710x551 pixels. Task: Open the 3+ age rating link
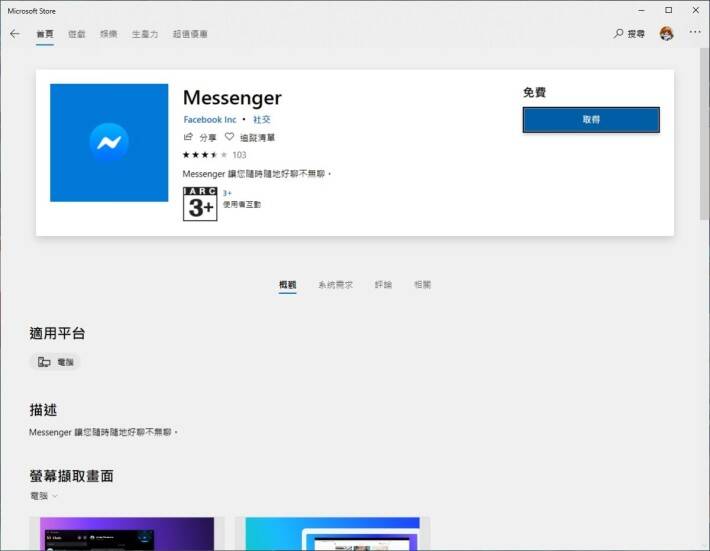tap(227, 193)
